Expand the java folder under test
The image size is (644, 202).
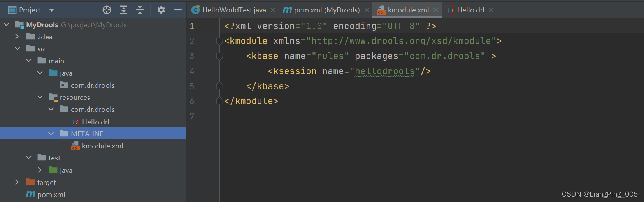click(40, 170)
